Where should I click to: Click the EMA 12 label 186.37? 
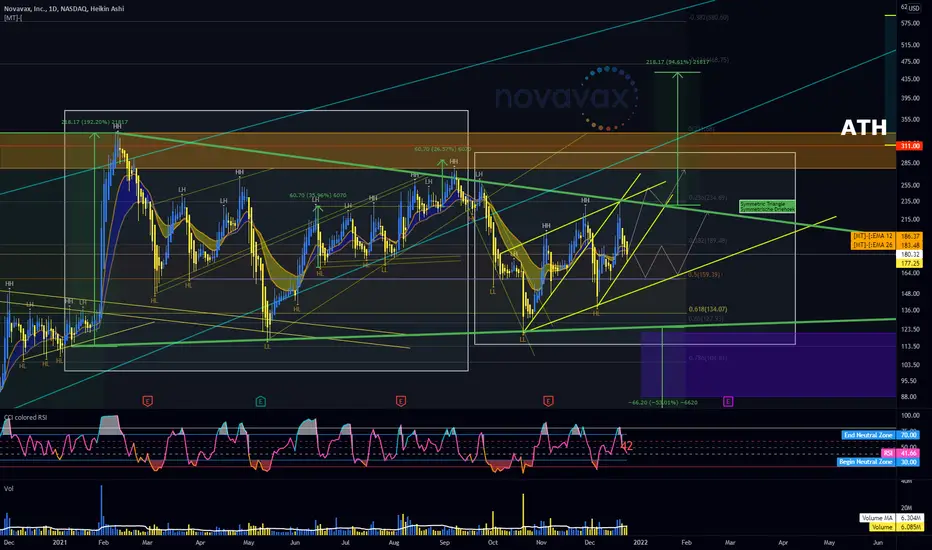886,236
